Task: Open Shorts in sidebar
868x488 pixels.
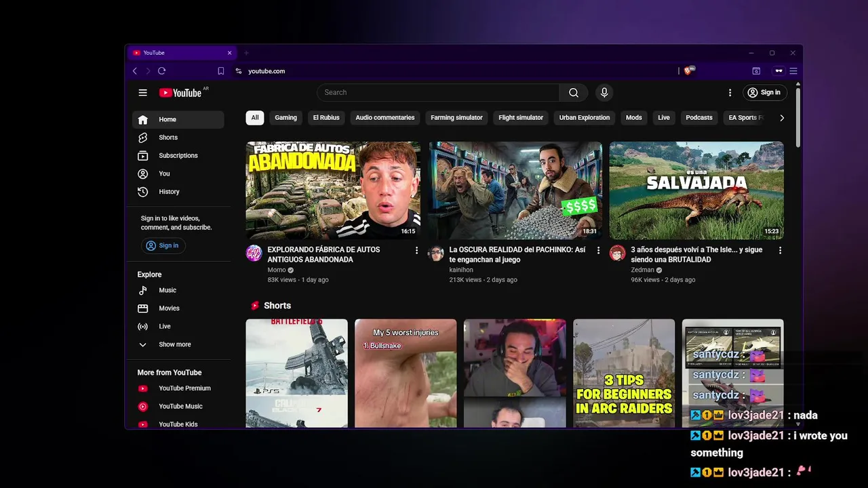Action: pyautogui.click(x=178, y=138)
